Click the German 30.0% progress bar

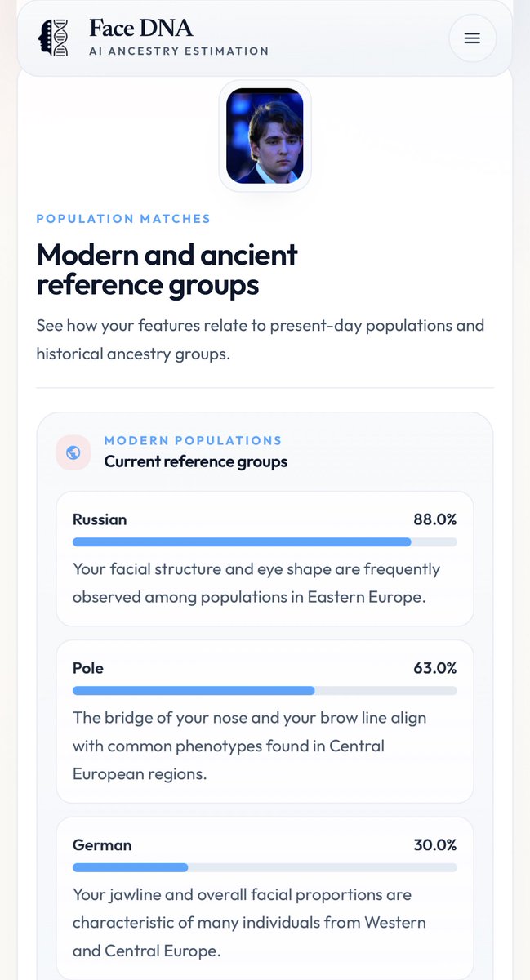(x=265, y=867)
